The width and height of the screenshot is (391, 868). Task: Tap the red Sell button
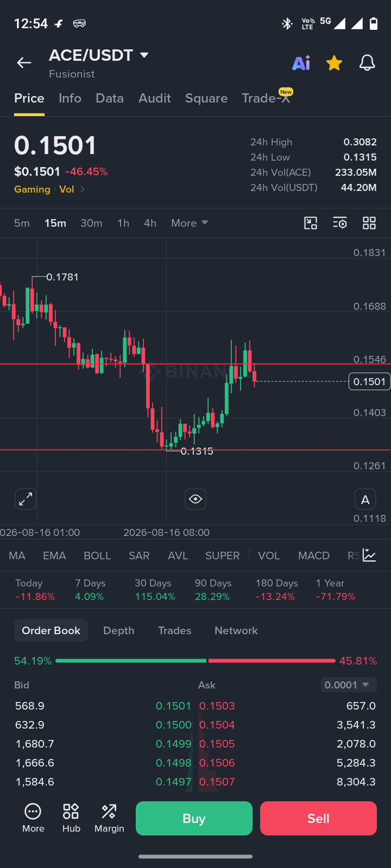[x=318, y=818]
